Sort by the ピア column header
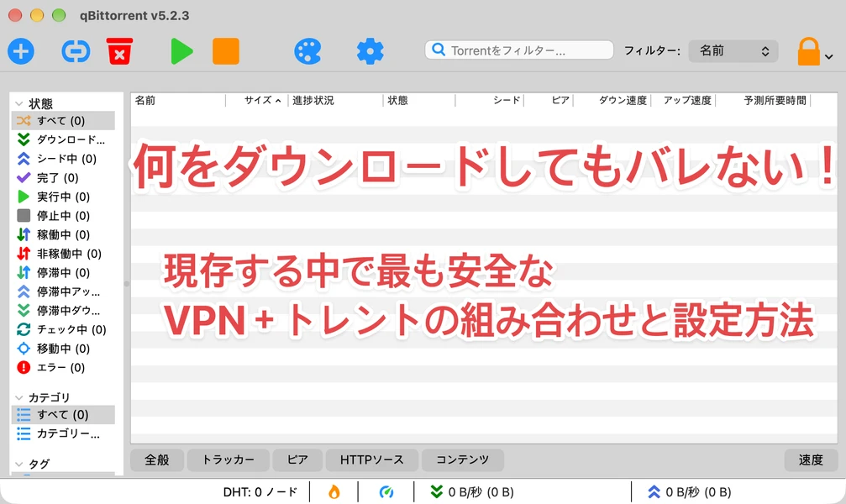This screenshot has width=846, height=504. tap(549, 100)
